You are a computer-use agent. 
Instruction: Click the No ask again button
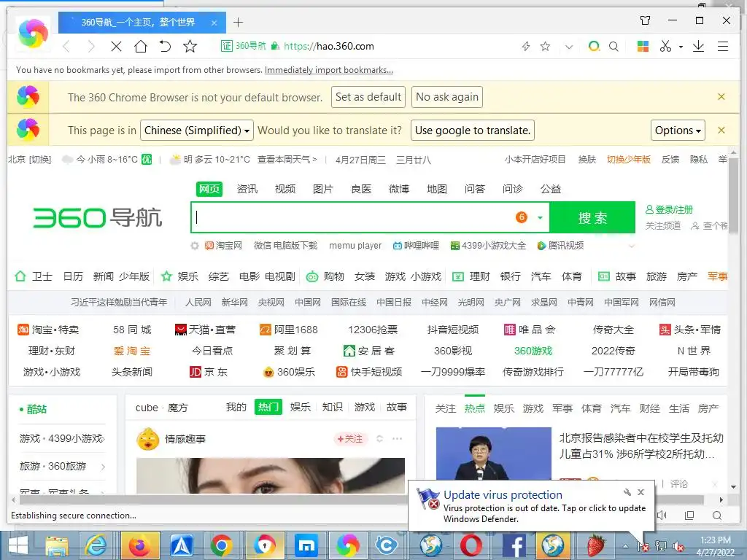point(447,97)
